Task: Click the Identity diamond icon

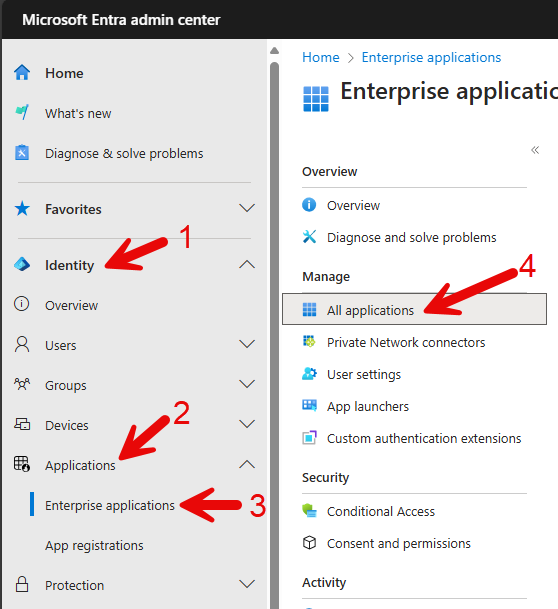Action: point(22,264)
